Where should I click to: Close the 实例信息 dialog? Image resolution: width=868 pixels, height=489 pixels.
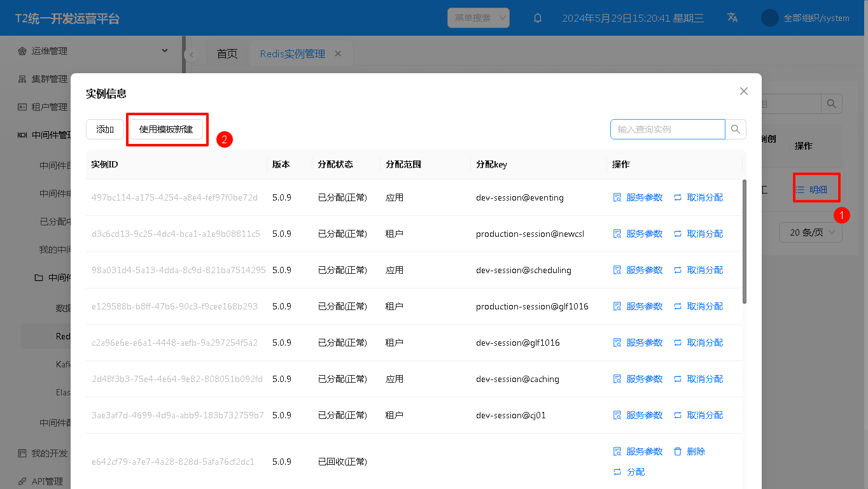744,91
